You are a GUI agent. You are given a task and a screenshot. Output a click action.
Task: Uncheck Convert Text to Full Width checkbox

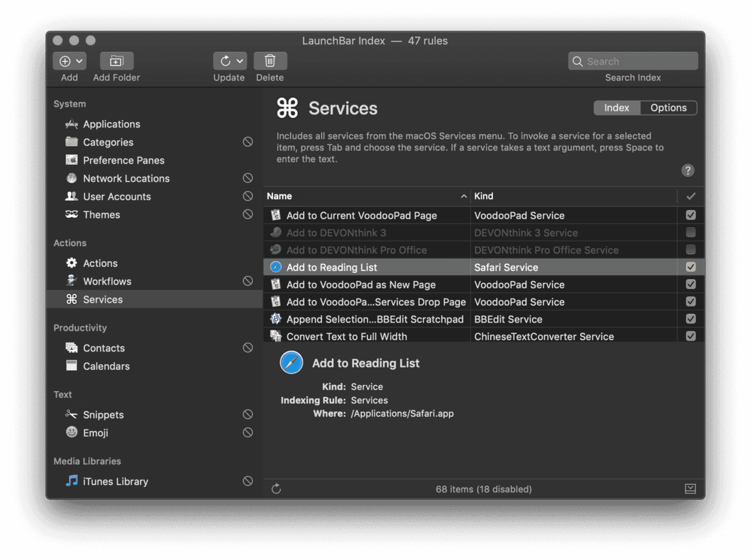(x=691, y=336)
